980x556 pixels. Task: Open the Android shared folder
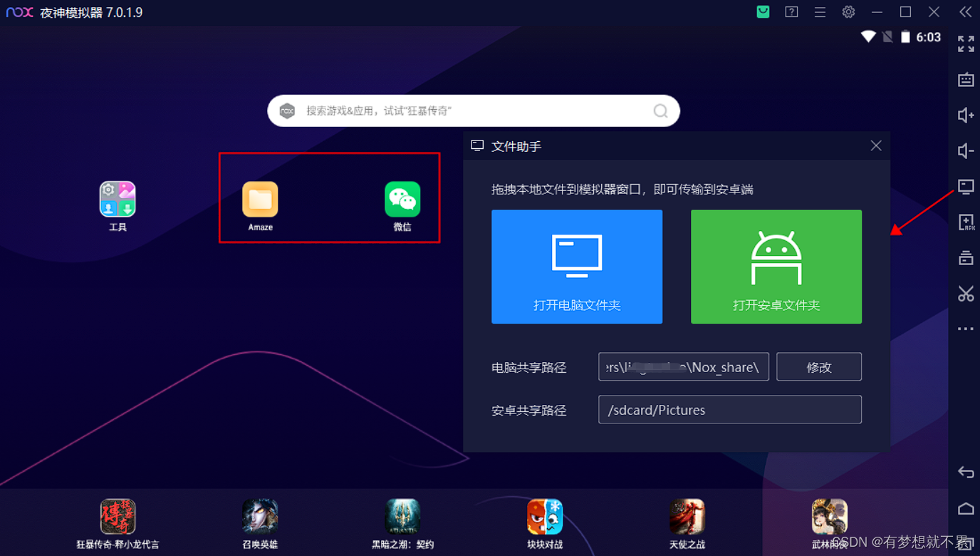tap(776, 267)
